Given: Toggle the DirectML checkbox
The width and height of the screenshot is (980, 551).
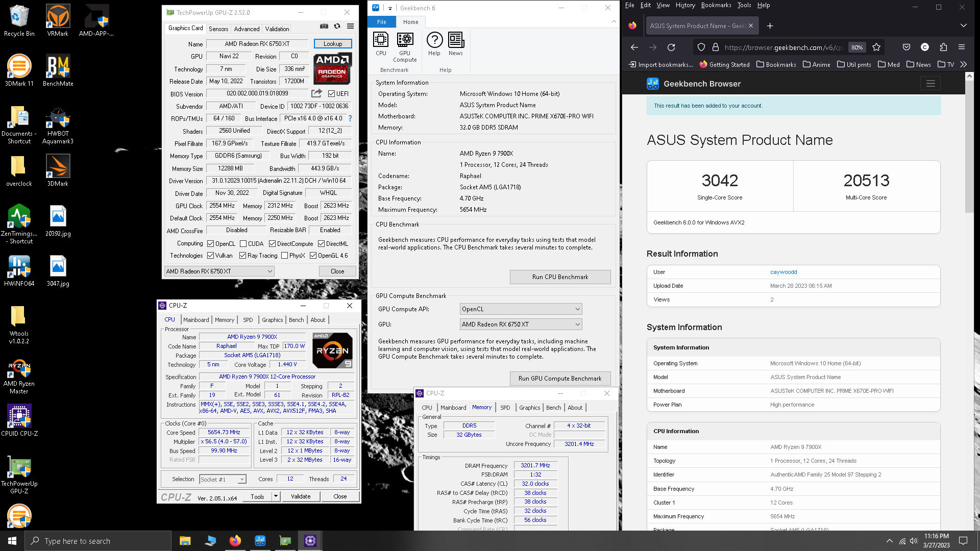Looking at the screenshot, I should (321, 244).
